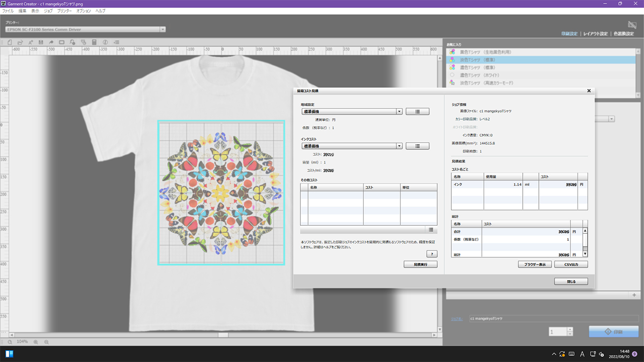Click the add text toolbar icon
This screenshot has height=362, width=644.
(31, 42)
